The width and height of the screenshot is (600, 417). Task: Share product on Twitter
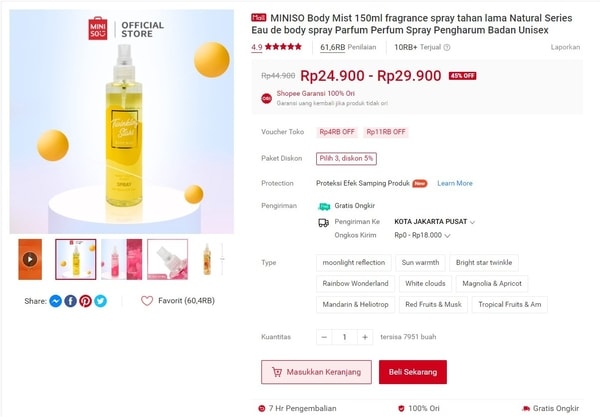(x=101, y=301)
